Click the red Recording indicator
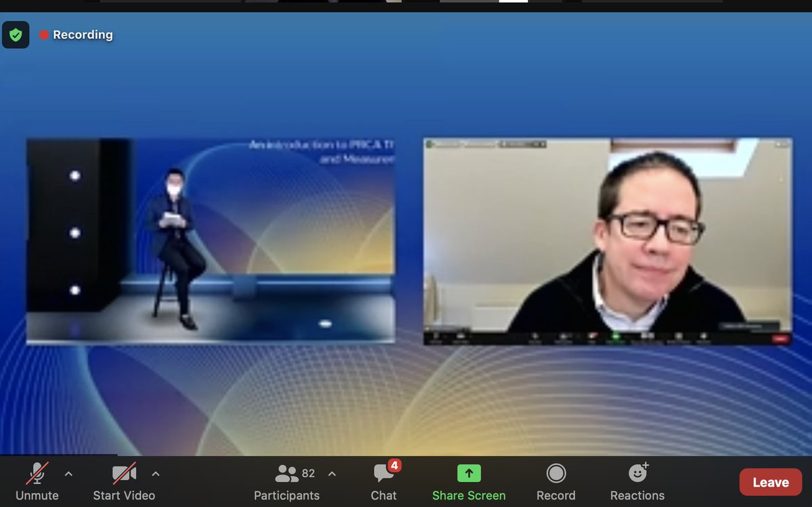Image resolution: width=812 pixels, height=507 pixels. [x=76, y=35]
